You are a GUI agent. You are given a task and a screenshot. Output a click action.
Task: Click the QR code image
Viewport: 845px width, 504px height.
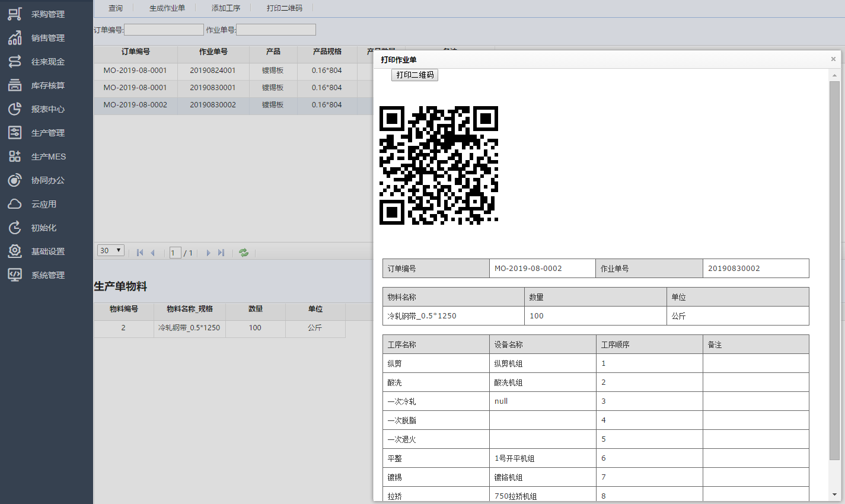coord(439,165)
